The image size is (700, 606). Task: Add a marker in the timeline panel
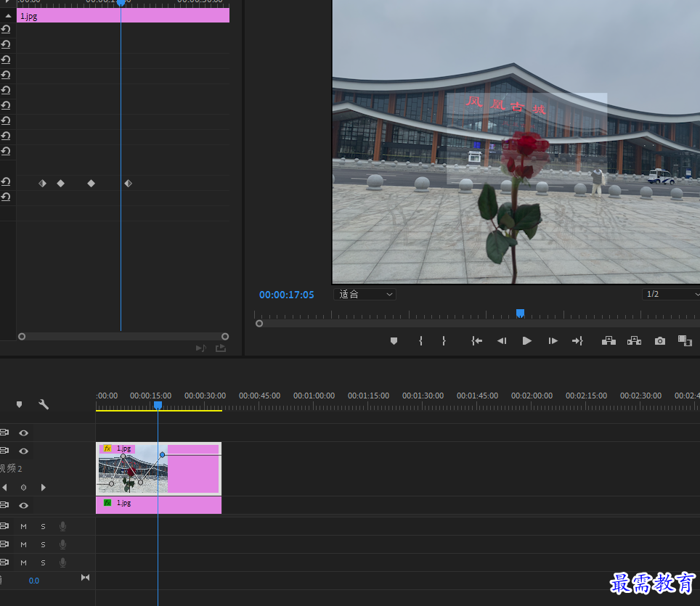pos(19,404)
